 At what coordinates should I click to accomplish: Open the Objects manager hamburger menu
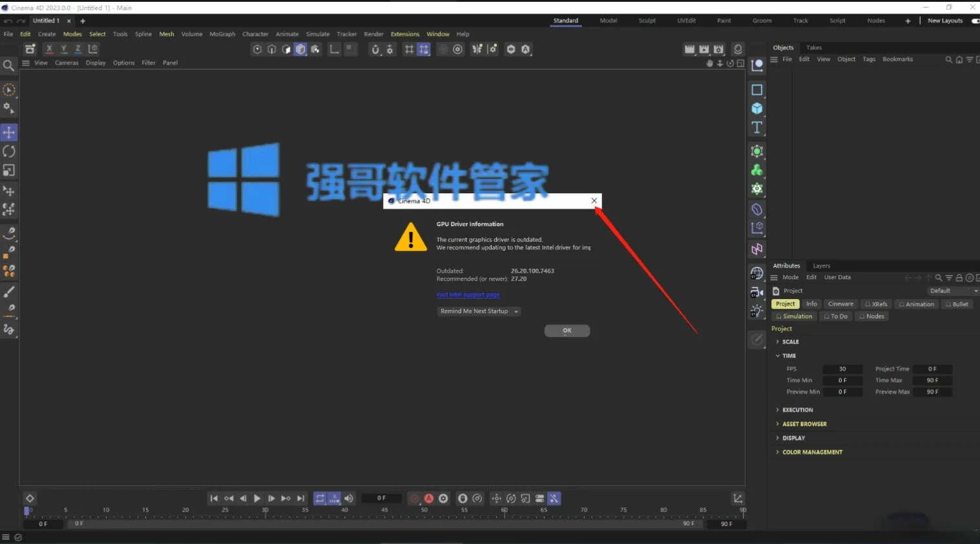(774, 59)
